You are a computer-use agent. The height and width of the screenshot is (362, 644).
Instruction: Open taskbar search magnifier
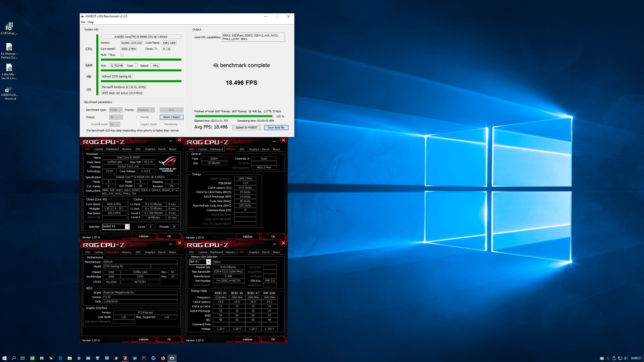pos(14,358)
